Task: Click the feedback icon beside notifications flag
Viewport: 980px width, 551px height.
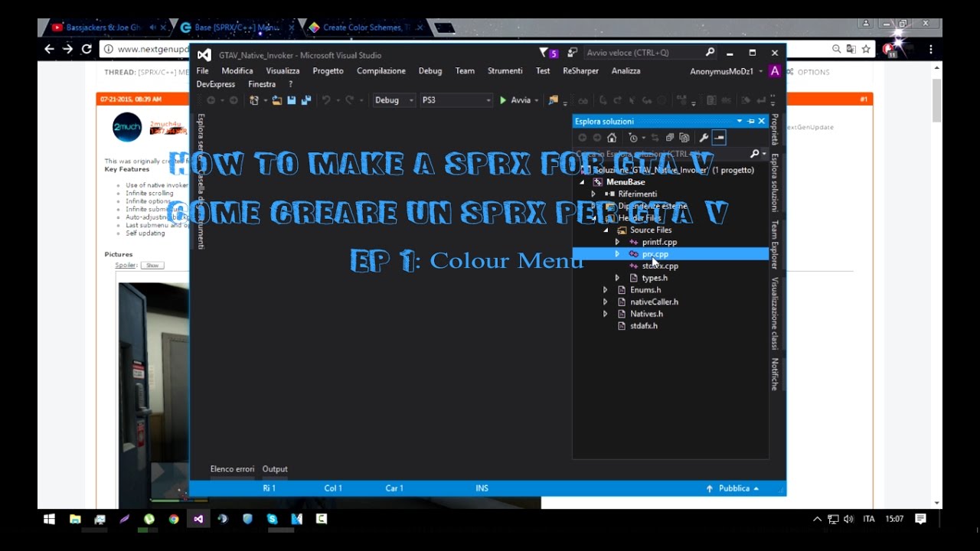Action: pos(572,53)
